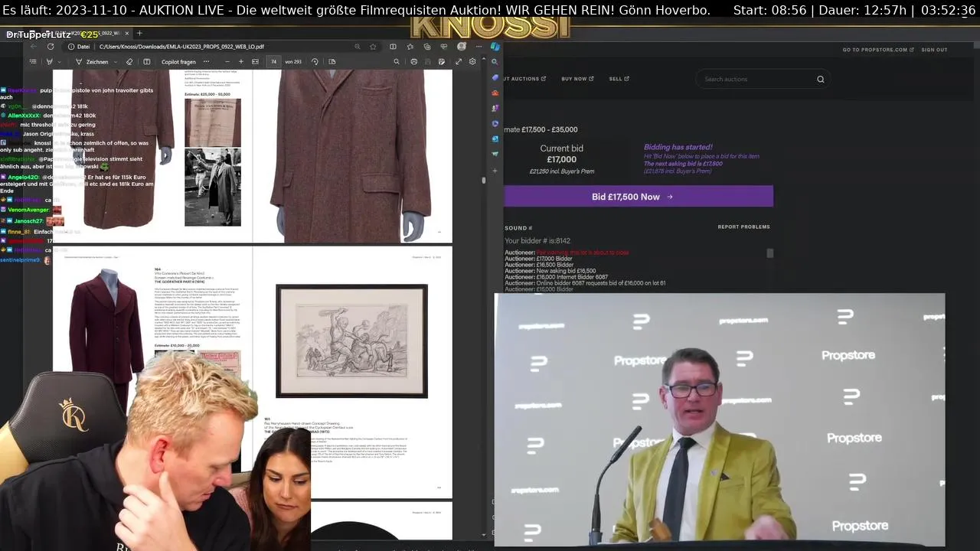
Task: Open Collections in Edge toolbar
Action: (x=427, y=47)
